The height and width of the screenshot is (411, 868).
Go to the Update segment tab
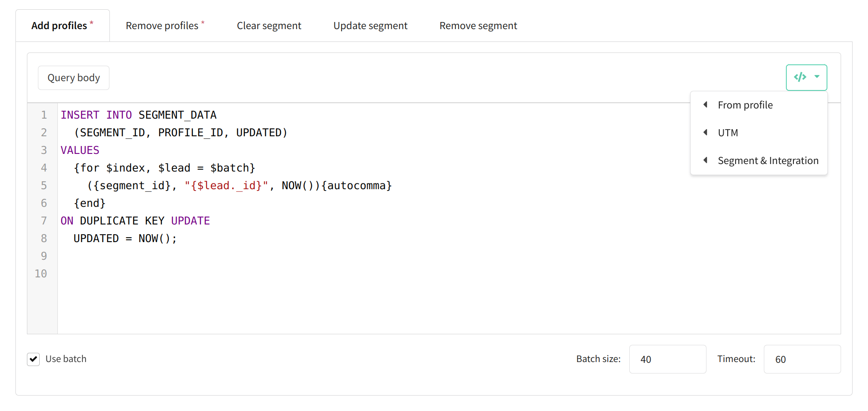tap(370, 26)
